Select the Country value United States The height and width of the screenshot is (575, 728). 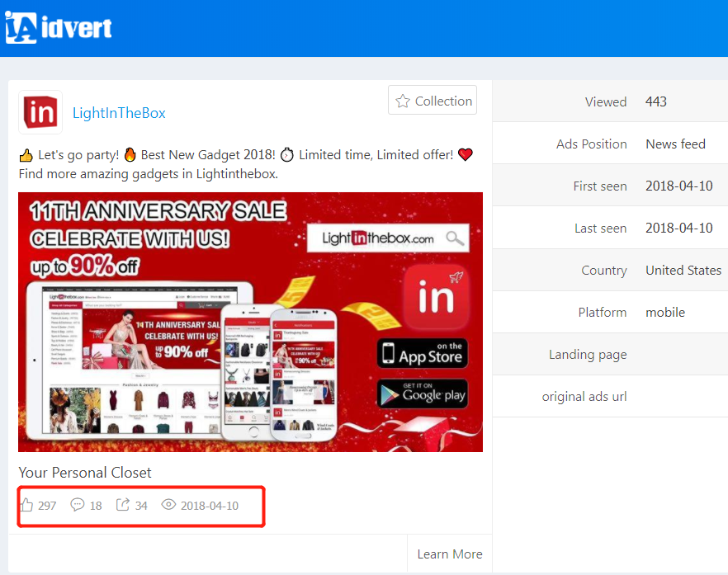coord(683,270)
